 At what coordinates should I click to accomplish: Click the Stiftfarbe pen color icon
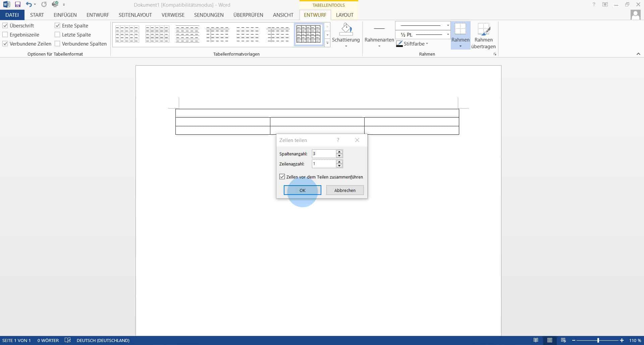point(399,44)
